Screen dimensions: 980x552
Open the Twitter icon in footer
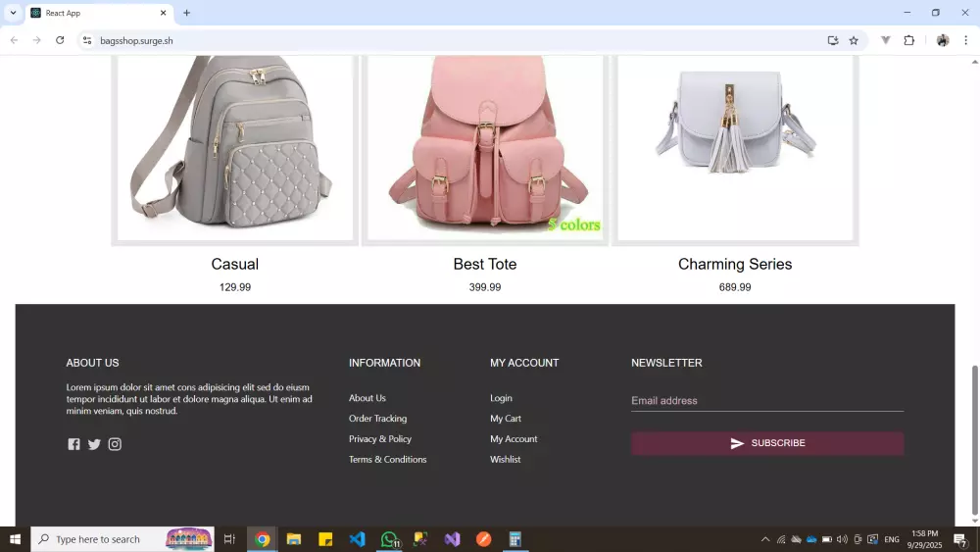pyautogui.click(x=94, y=444)
